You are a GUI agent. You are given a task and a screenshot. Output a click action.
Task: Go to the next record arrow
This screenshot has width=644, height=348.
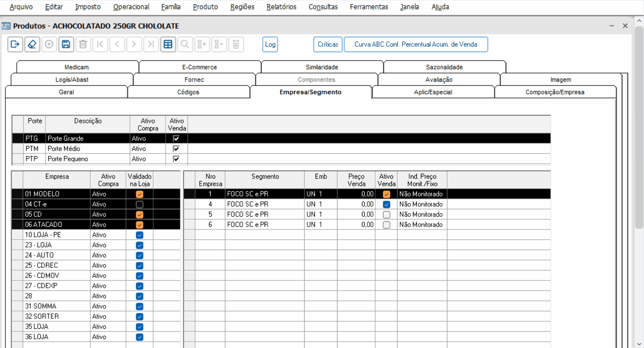coord(134,45)
